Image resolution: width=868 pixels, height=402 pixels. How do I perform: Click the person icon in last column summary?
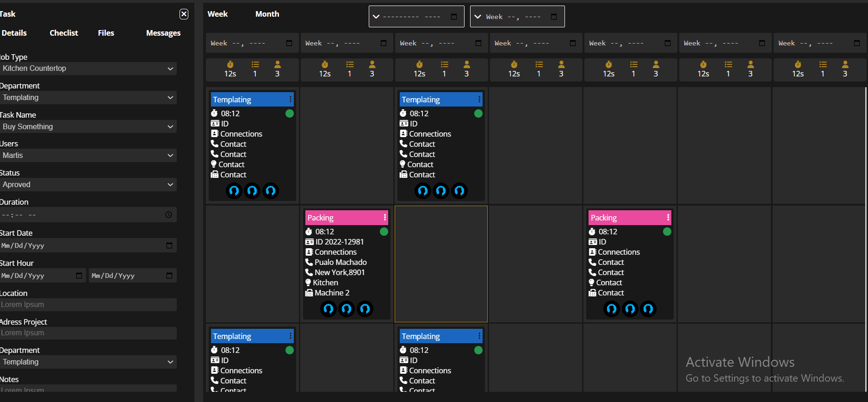[x=845, y=64]
